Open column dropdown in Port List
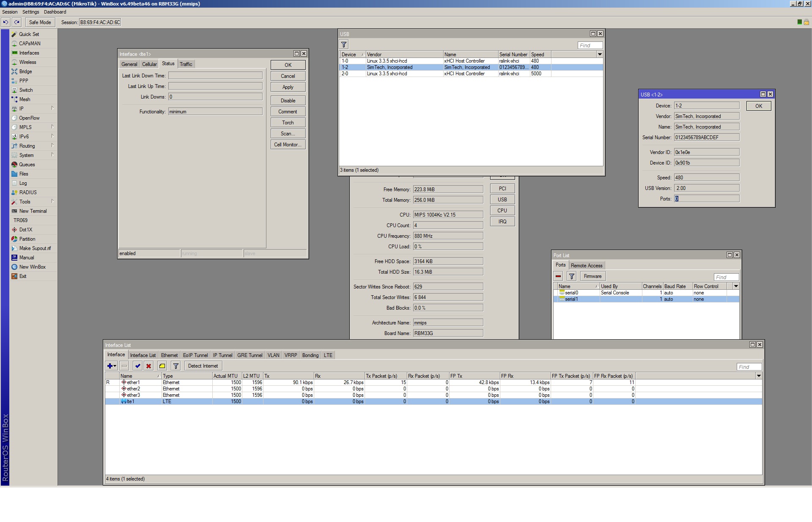 click(x=736, y=286)
